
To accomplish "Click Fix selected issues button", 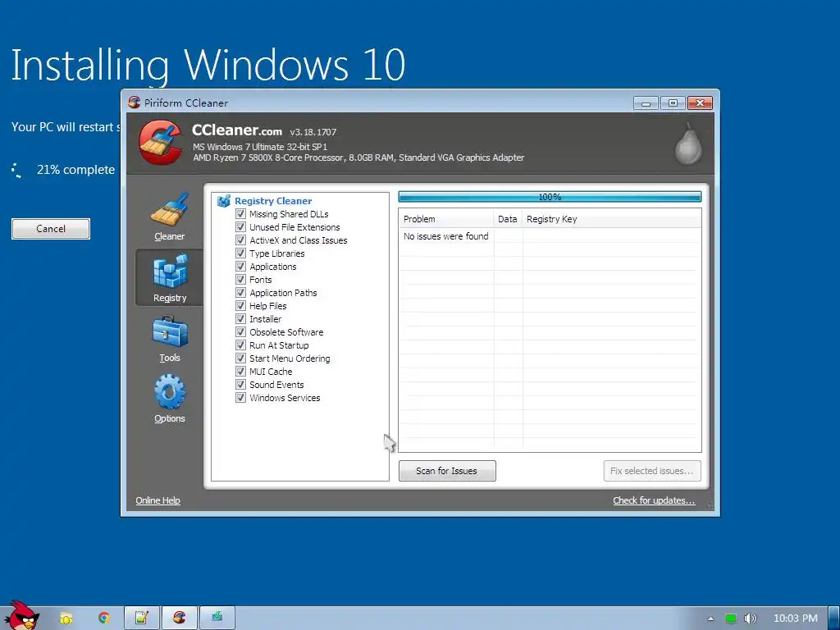I will coord(652,471).
